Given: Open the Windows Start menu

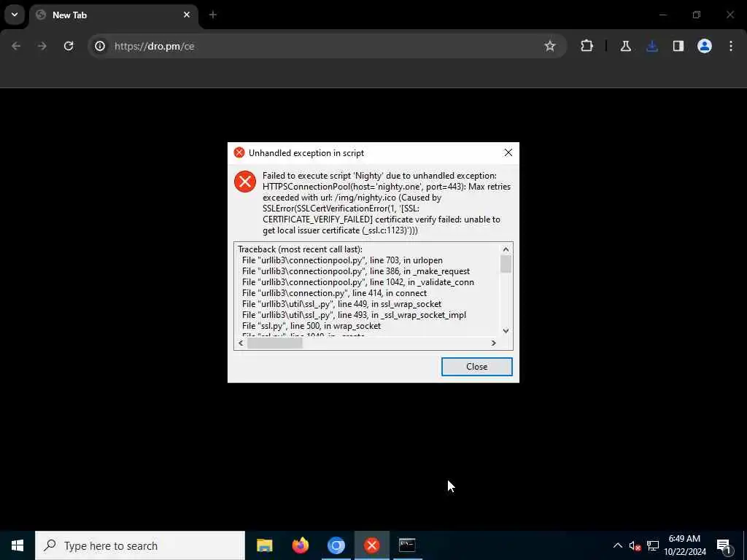Looking at the screenshot, I should 18,545.
